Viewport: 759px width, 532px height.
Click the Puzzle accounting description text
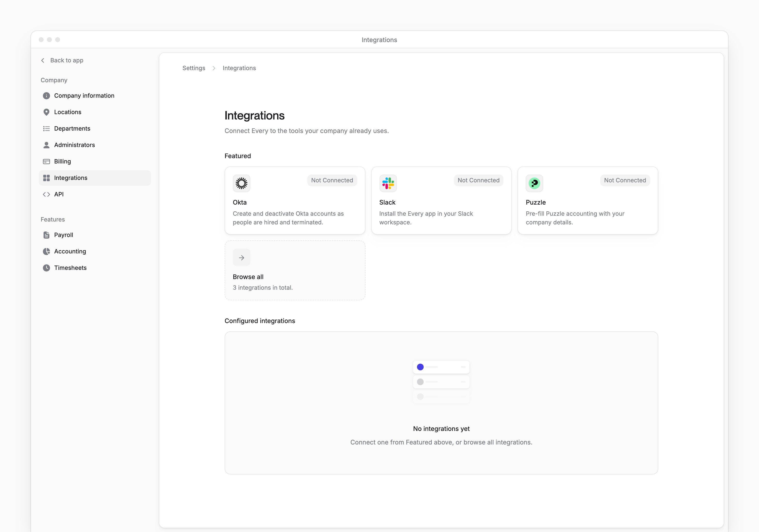[575, 218]
